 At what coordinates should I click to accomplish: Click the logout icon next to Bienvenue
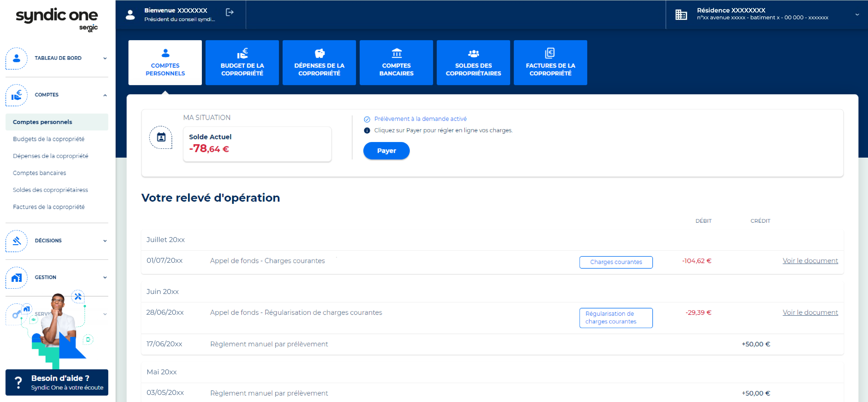coord(229,12)
